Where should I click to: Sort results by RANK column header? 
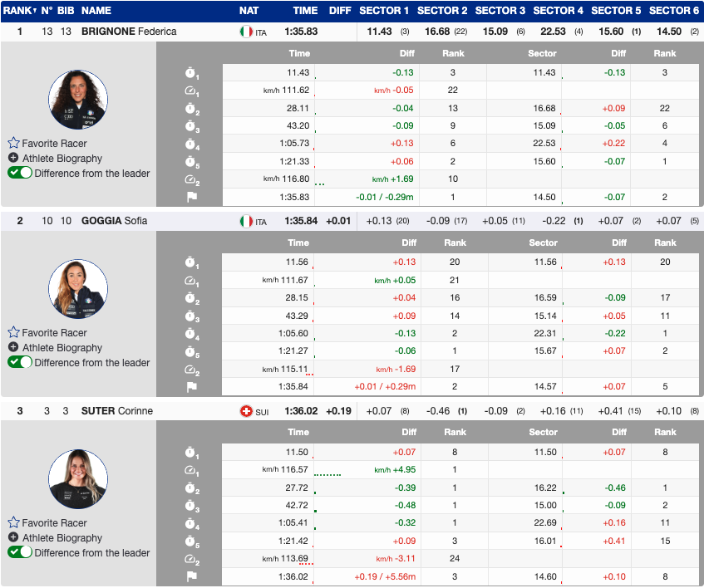(x=18, y=11)
